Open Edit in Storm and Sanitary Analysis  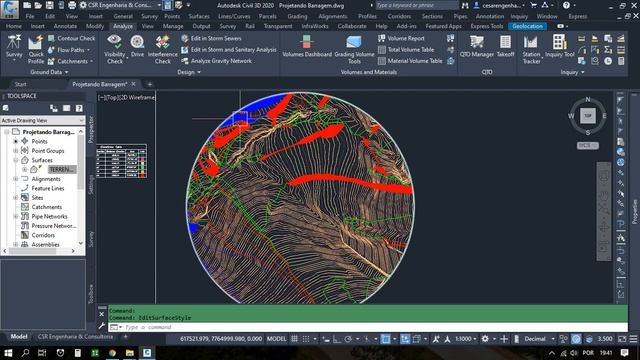(x=229, y=50)
